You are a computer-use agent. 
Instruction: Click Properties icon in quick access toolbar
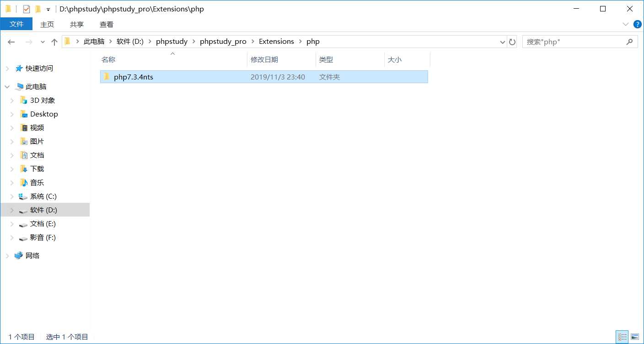point(27,9)
